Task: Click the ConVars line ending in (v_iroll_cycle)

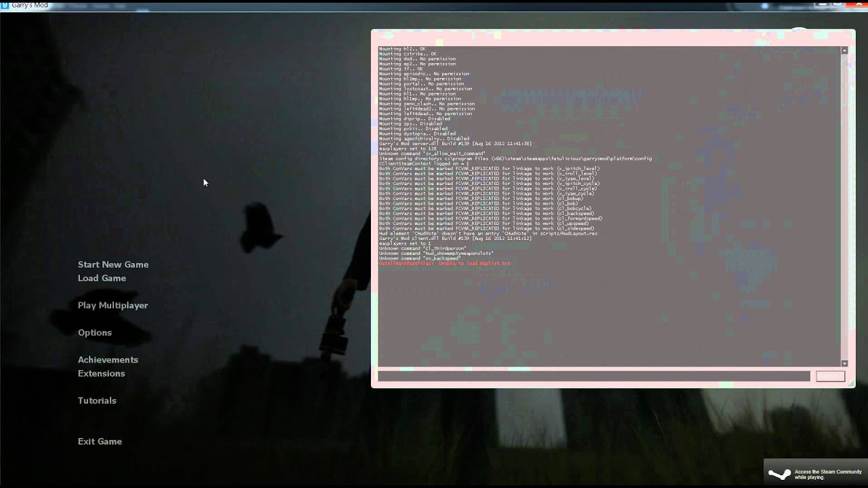Action: pos(488,188)
